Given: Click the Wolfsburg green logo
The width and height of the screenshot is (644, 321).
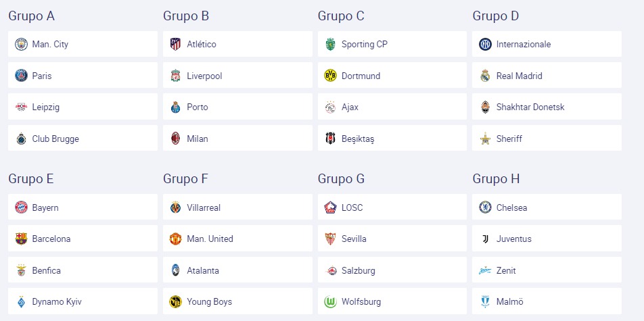Looking at the screenshot, I should click(331, 301).
